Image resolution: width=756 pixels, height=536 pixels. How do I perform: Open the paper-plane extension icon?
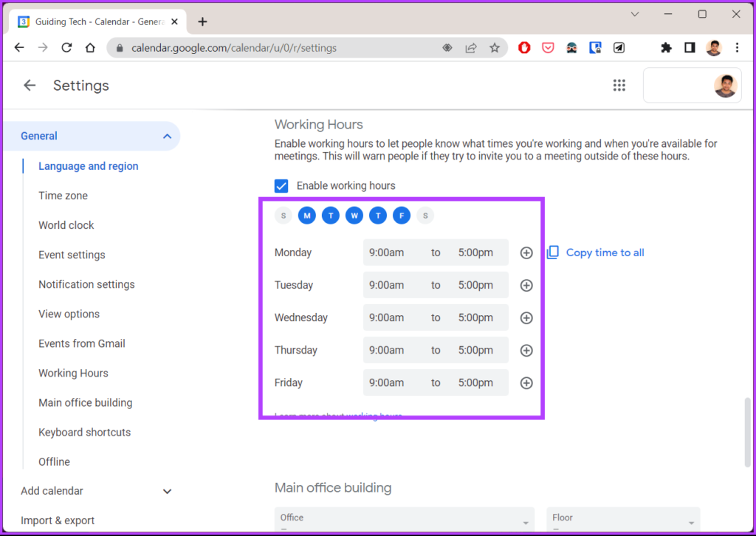[619, 48]
